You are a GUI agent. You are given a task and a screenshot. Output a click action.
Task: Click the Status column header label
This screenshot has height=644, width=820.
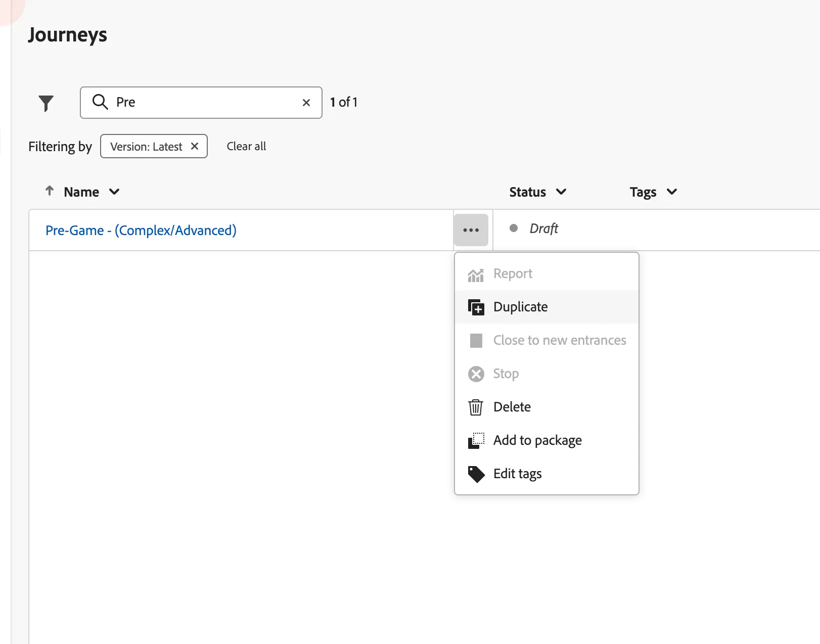[x=527, y=192]
